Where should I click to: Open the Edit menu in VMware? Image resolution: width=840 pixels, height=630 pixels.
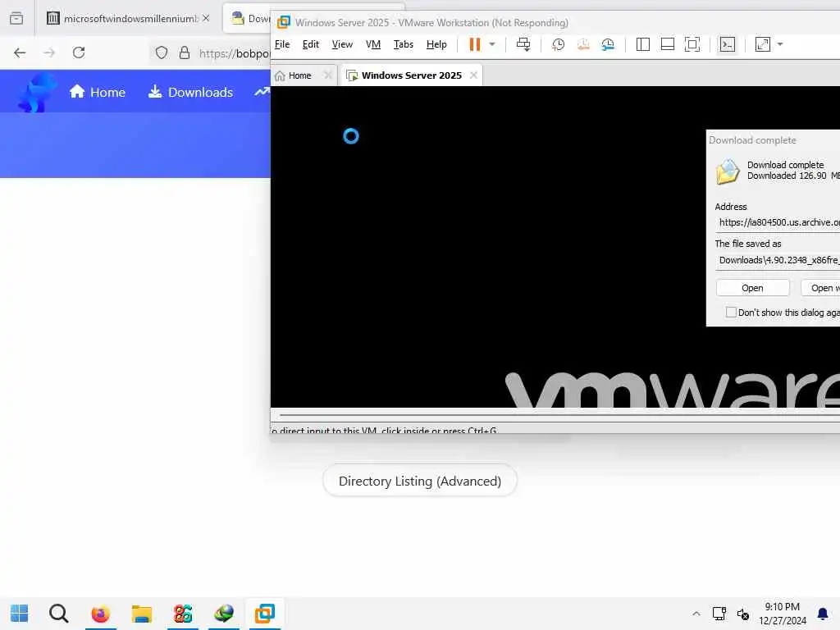311,44
